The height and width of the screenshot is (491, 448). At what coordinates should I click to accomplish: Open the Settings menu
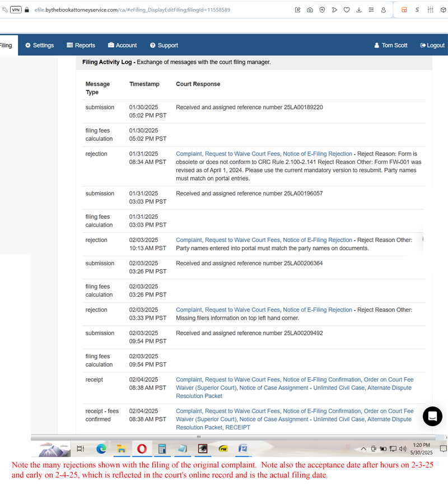click(39, 45)
